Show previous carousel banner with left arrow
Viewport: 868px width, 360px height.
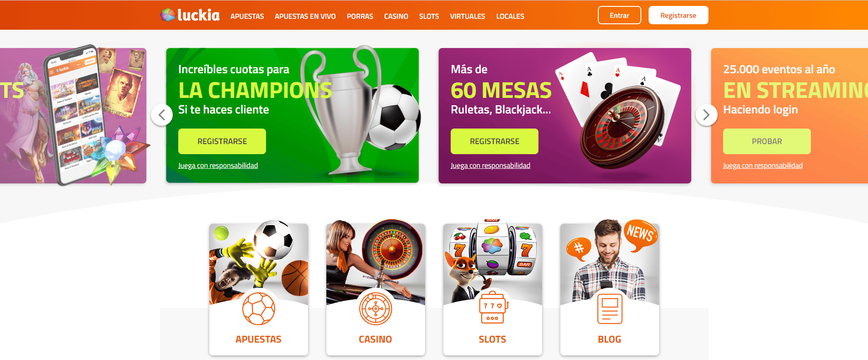click(x=162, y=115)
